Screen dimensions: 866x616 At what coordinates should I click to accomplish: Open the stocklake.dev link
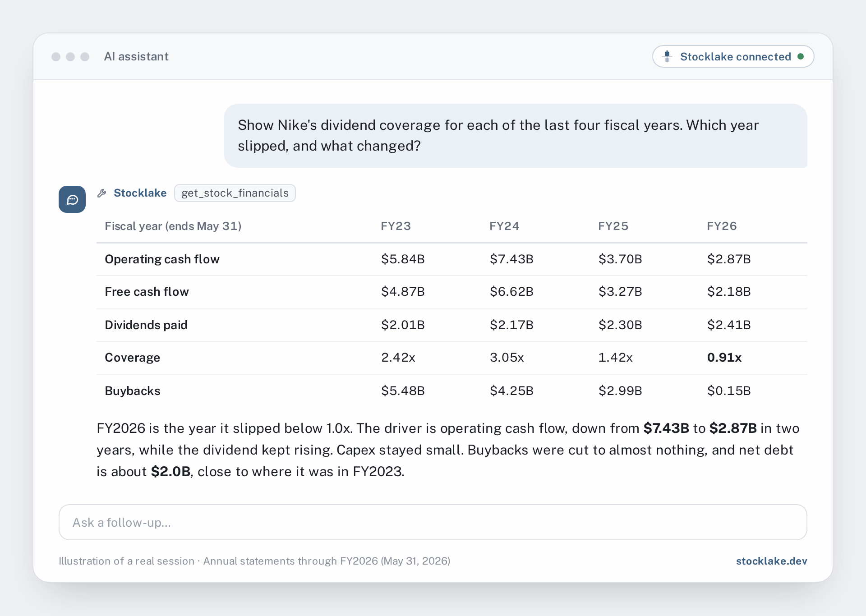click(x=771, y=561)
